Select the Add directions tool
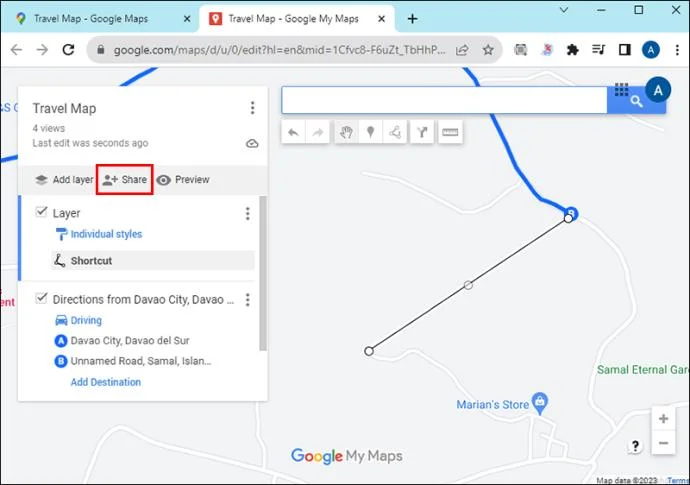This screenshot has width=690, height=485. 422,132
